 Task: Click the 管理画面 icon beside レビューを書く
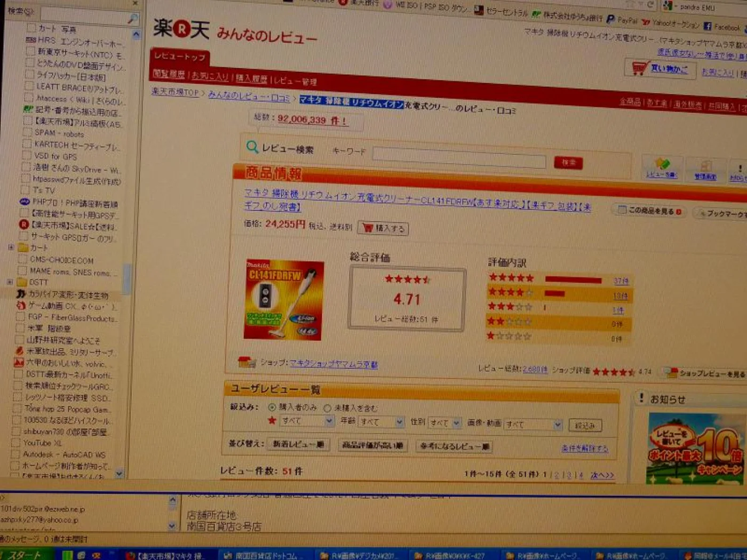[x=705, y=166]
